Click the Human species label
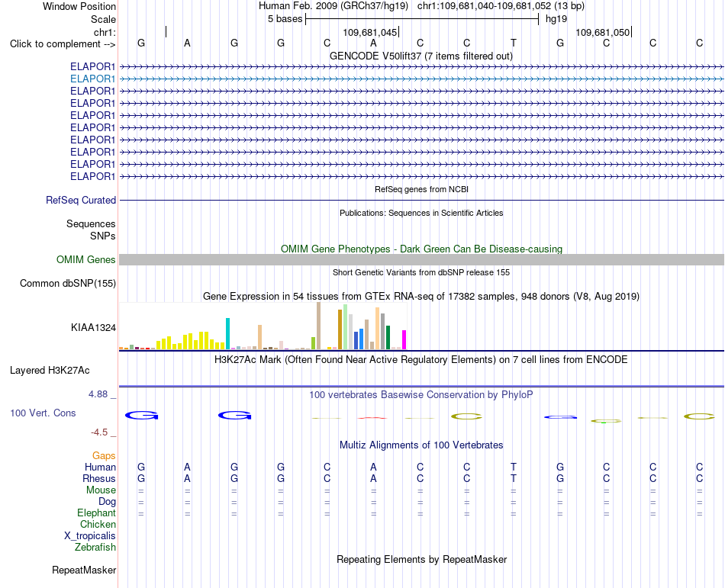Screen dimensions: 725x588 [100, 467]
